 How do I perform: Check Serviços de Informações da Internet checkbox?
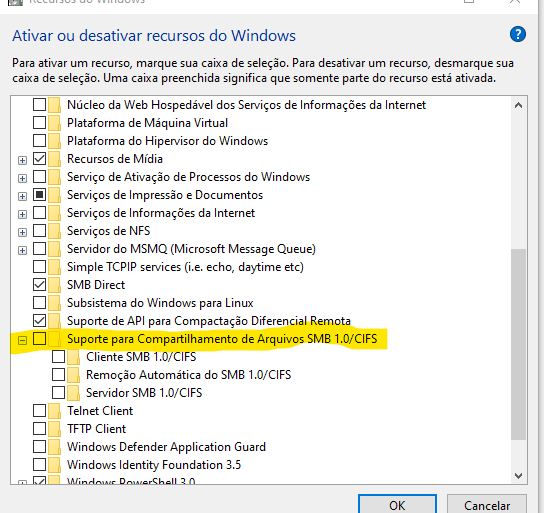39,213
